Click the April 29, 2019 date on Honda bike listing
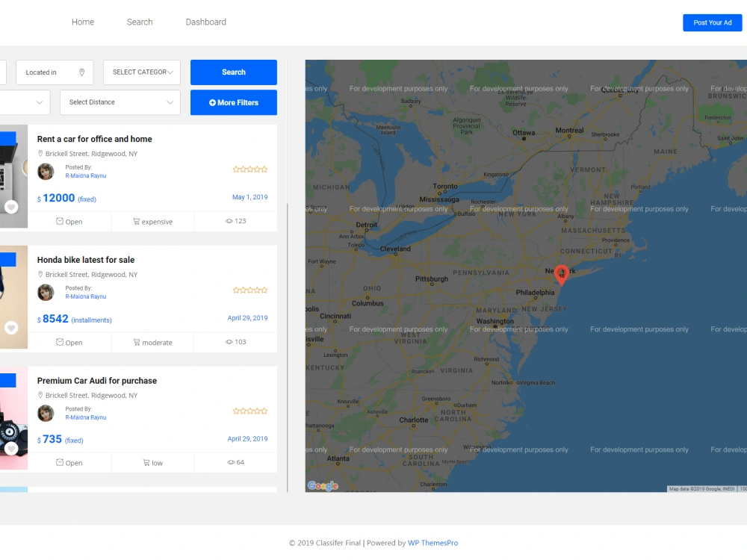This screenshot has height=560, width=747. point(247,318)
